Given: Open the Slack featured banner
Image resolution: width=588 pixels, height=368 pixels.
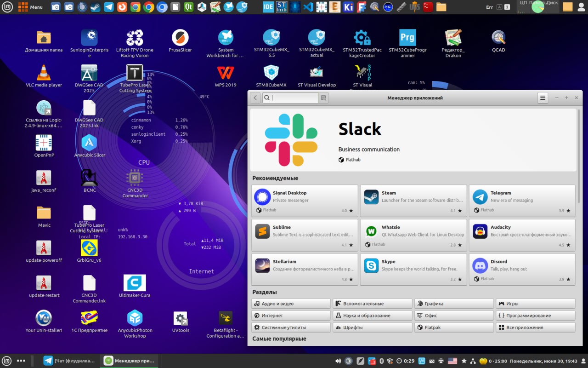Looking at the screenshot, I should pyautogui.click(x=413, y=140).
